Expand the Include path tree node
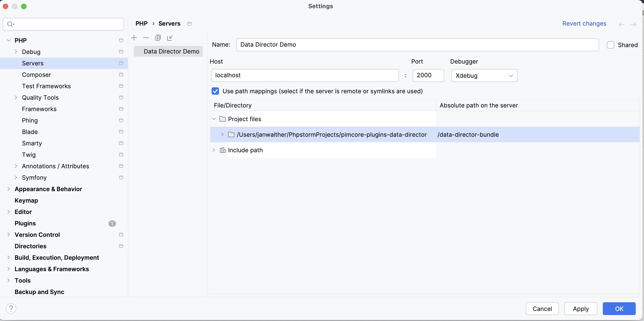This screenshot has width=644, height=321. (214, 150)
